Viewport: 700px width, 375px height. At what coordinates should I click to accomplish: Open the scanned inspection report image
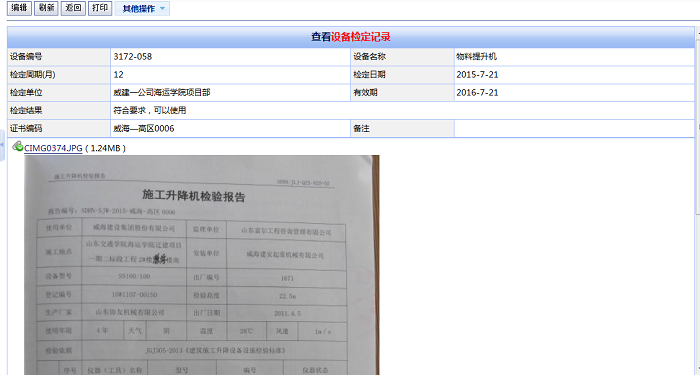(x=202, y=265)
